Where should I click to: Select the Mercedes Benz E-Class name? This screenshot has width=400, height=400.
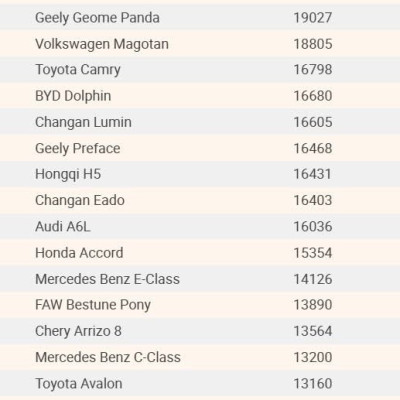[x=107, y=279]
